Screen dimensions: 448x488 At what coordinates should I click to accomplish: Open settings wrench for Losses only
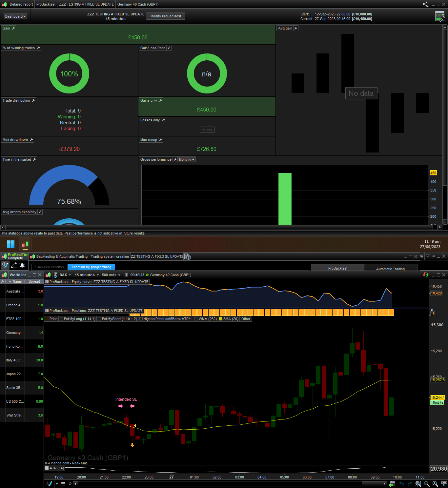tap(163, 120)
